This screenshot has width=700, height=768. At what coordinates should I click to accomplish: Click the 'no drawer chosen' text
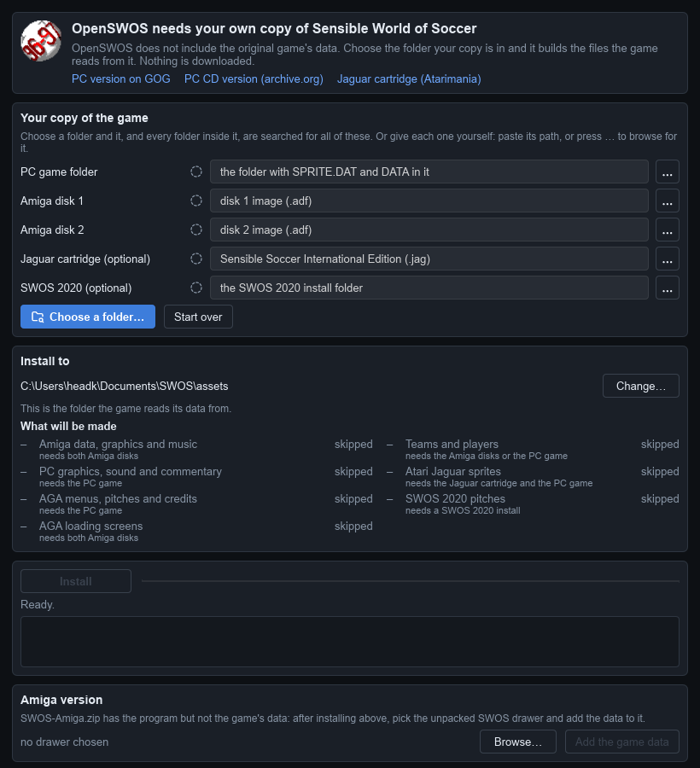(64, 742)
